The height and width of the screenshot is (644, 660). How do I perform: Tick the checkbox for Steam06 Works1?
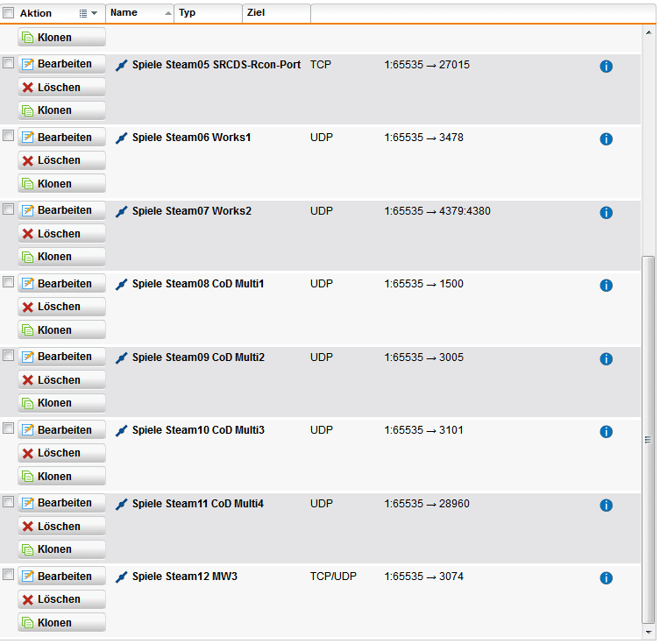coord(9,136)
